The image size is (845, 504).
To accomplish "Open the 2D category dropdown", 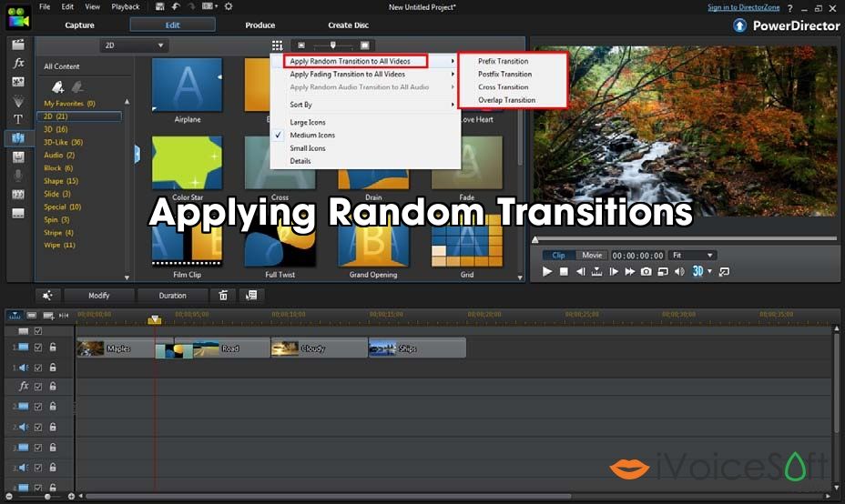I will coord(134,45).
